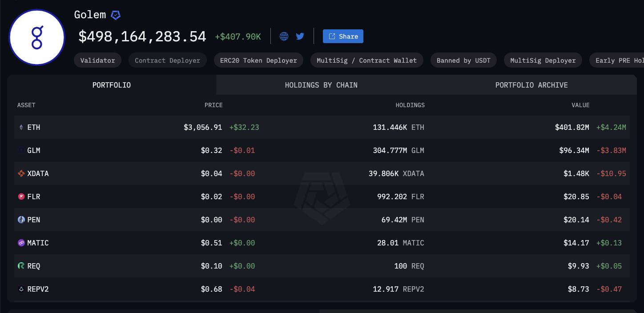
Task: Click the ETH value $401.82M
Action: pyautogui.click(x=572, y=128)
